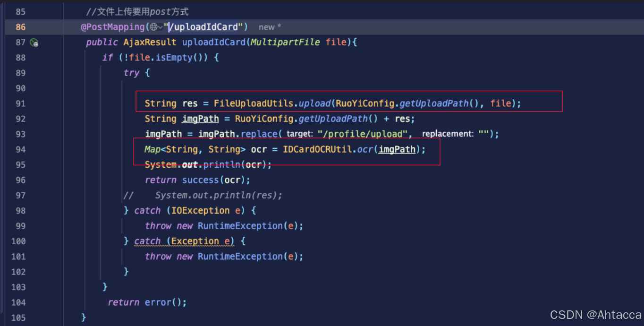The image size is (644, 326).
Task: Click FileUploadUtils class reference
Action: click(254, 103)
